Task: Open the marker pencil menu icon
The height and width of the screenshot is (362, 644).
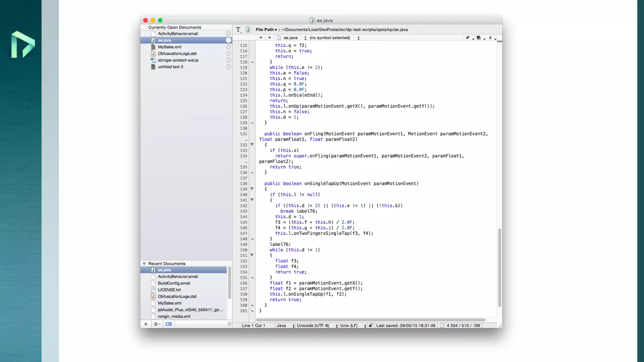Action: [x=468, y=38]
